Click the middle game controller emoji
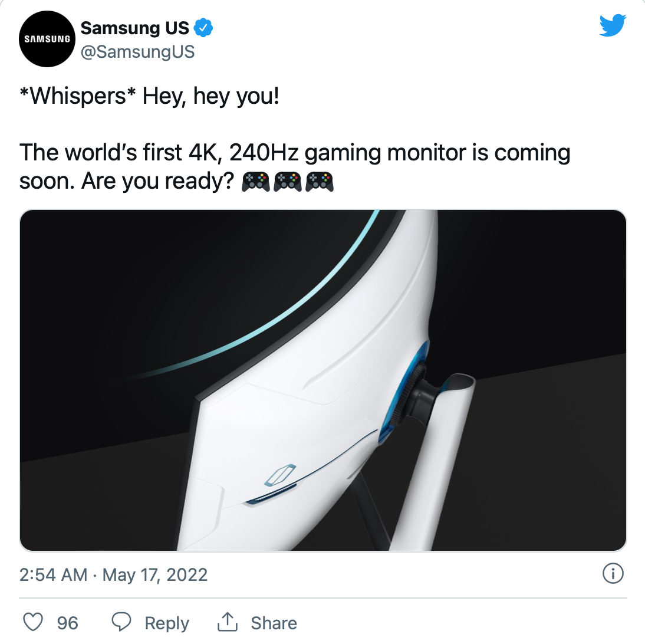The width and height of the screenshot is (645, 644). tap(288, 182)
